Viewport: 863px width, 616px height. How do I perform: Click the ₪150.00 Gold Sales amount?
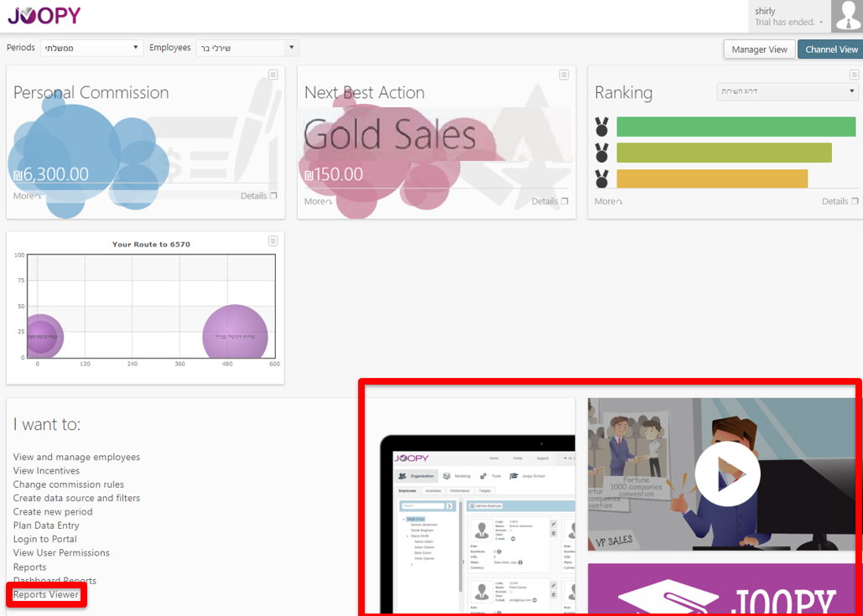click(334, 174)
